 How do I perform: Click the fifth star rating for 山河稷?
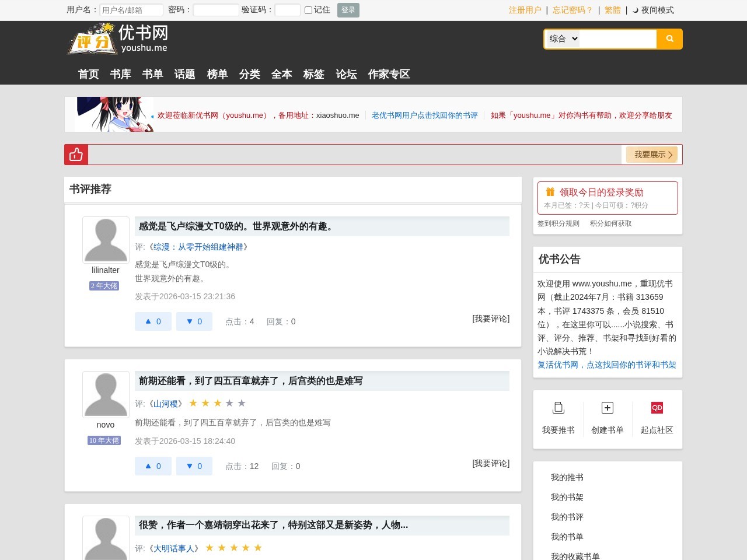pos(241,402)
